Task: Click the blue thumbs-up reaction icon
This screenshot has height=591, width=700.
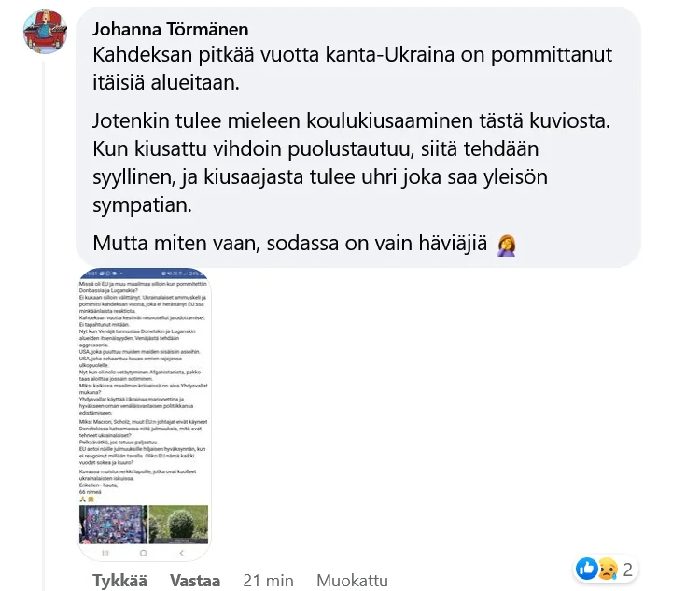Action: pos(587,569)
